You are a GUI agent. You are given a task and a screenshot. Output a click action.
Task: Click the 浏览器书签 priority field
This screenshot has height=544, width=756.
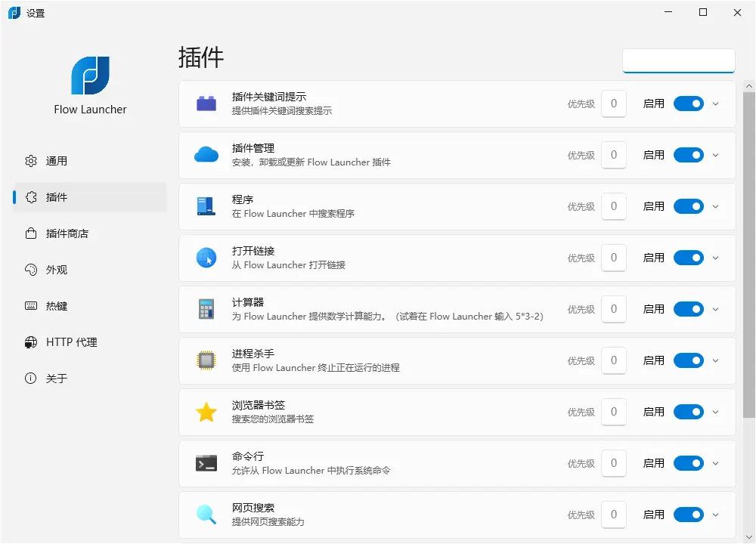point(614,412)
